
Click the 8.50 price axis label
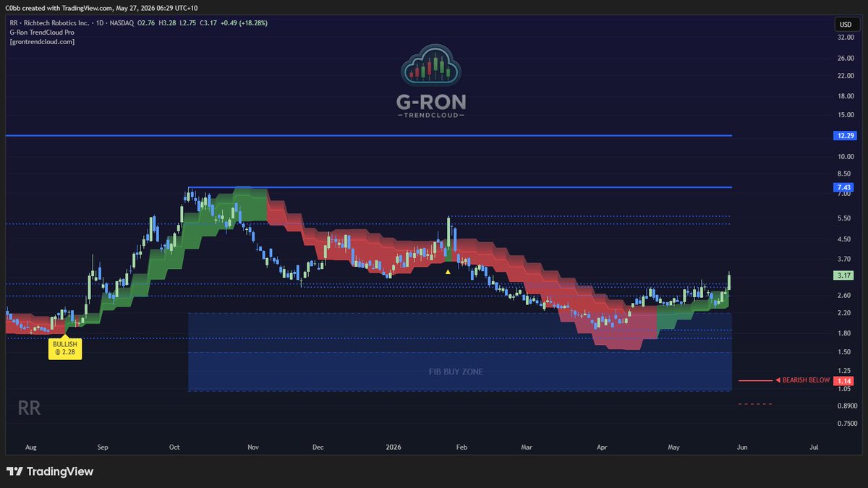[846, 174]
